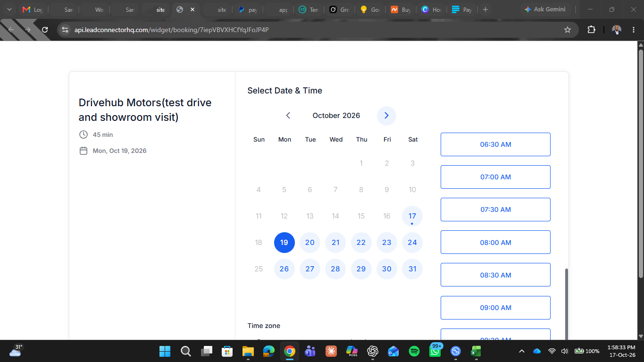Open a new browser tab
This screenshot has width=644, height=362.
pos(485,9)
